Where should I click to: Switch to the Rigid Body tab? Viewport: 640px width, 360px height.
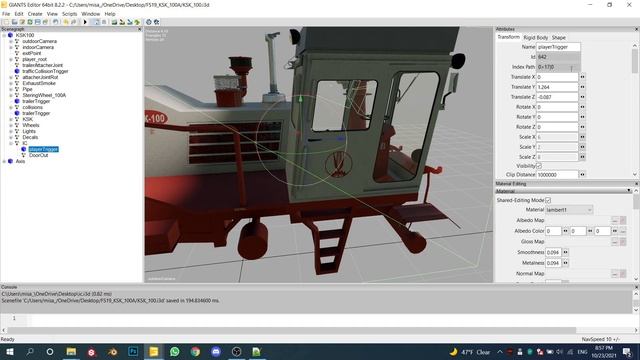pyautogui.click(x=536, y=38)
